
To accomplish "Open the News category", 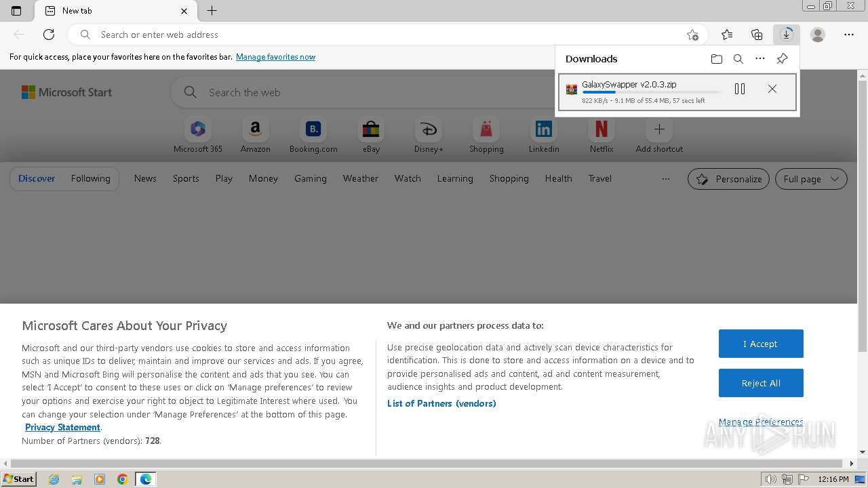I will pos(145,178).
